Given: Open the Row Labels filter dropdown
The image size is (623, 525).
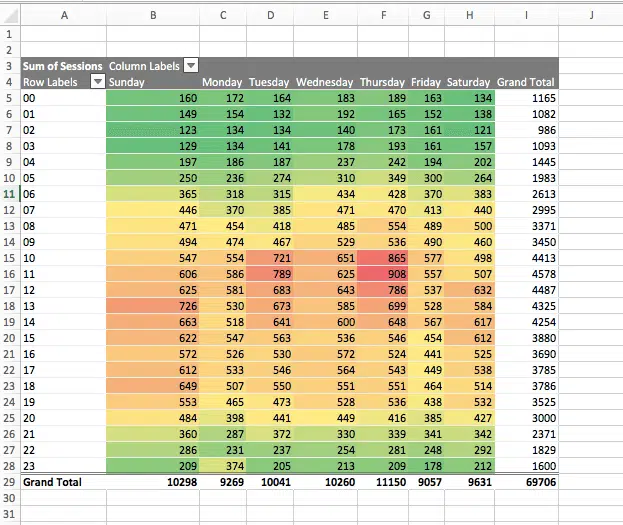Looking at the screenshot, I should tap(98, 82).
